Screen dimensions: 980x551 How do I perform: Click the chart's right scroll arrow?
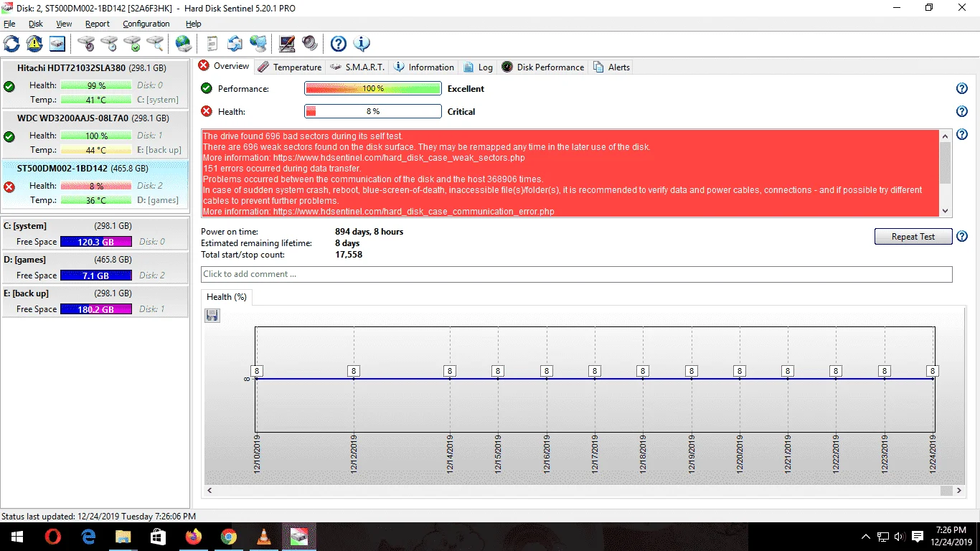[959, 491]
